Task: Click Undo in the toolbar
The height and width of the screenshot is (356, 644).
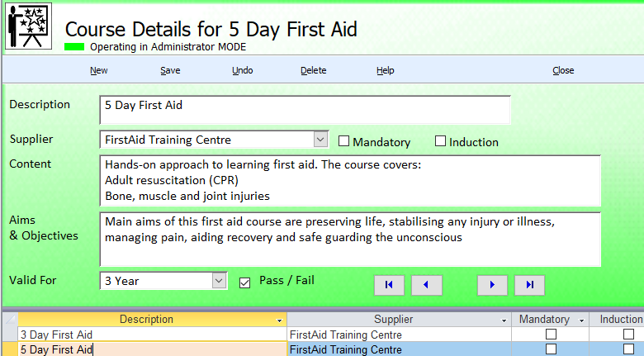Action: coord(242,70)
